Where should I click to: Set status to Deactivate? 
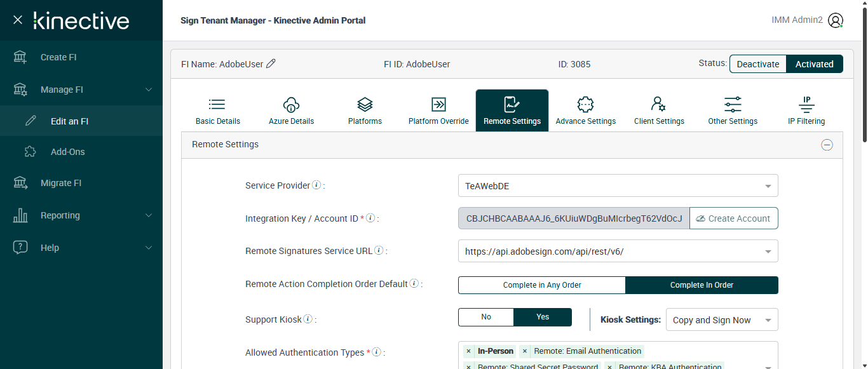(x=758, y=64)
